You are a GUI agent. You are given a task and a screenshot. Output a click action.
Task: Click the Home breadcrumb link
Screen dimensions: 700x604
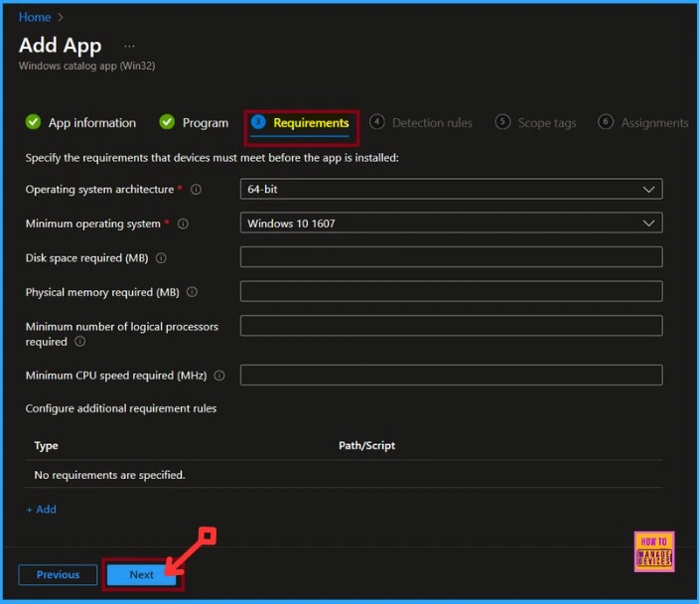pos(35,18)
